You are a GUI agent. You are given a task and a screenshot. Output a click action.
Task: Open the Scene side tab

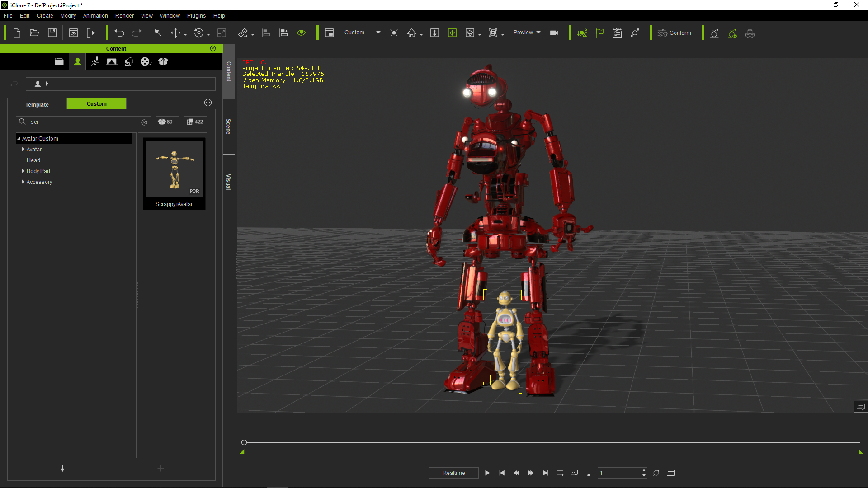[x=229, y=127]
